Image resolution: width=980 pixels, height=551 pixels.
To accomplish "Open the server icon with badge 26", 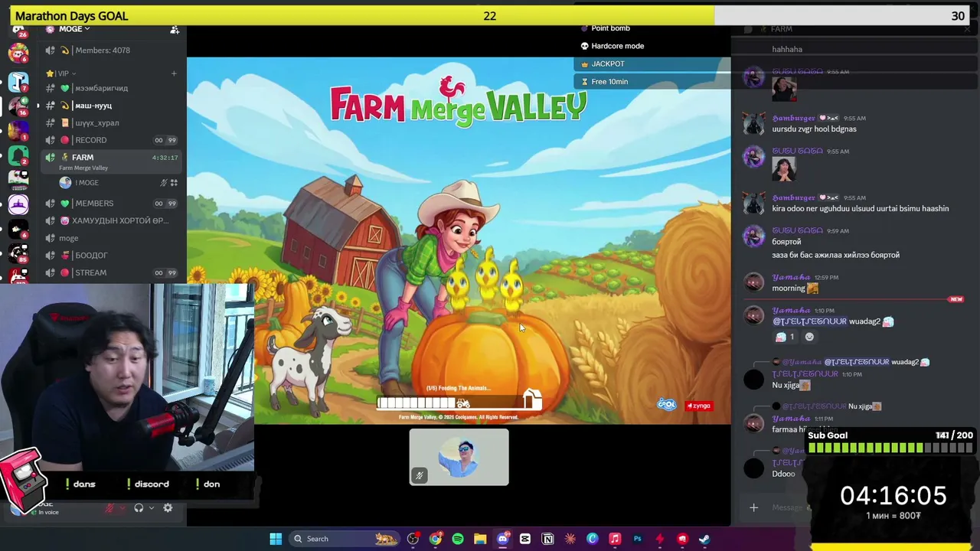I will [18, 31].
